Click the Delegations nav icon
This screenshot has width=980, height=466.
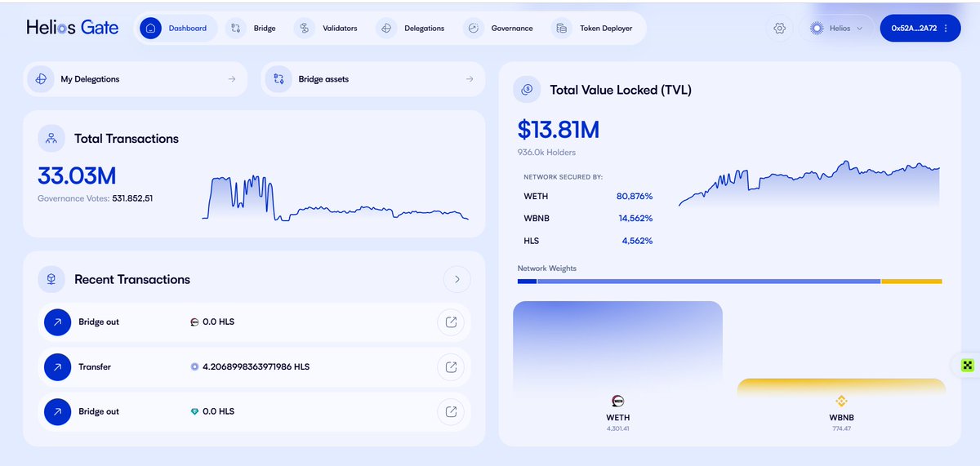coord(386,28)
